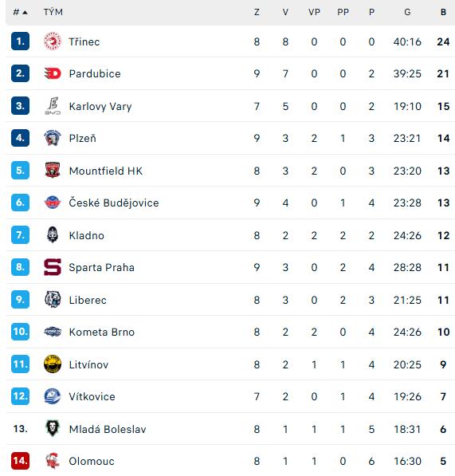Open Liberec team link
The width and height of the screenshot is (455, 476).
[x=88, y=300]
